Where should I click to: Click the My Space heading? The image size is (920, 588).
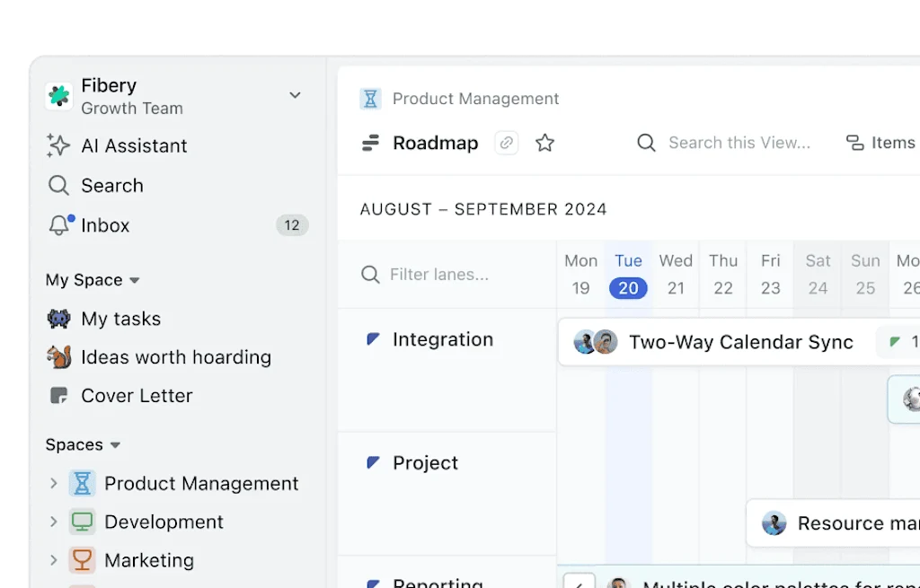pos(84,280)
